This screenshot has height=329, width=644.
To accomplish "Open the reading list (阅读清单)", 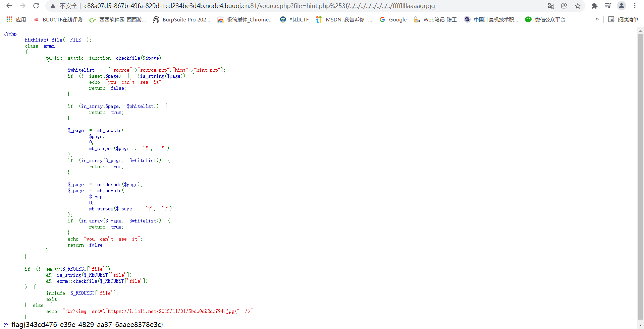I will (623, 19).
